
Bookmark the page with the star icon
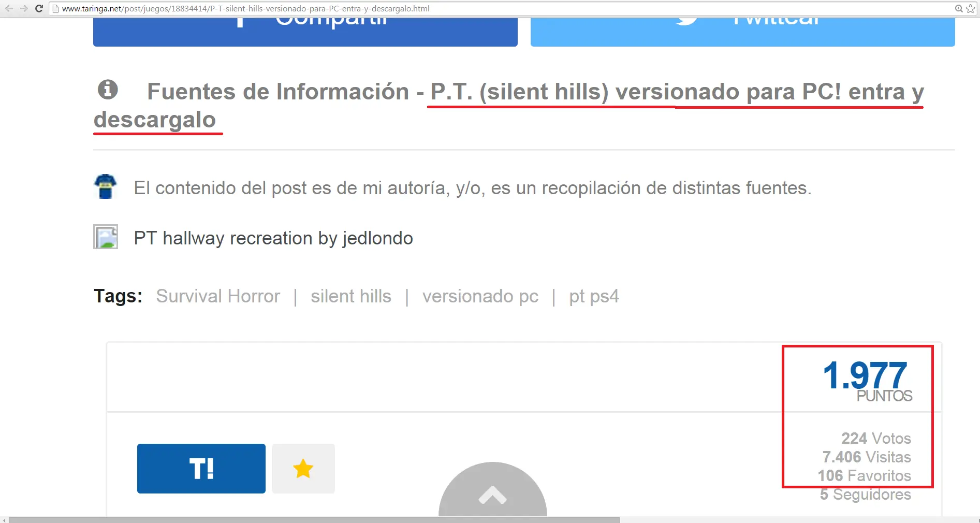[971, 8]
